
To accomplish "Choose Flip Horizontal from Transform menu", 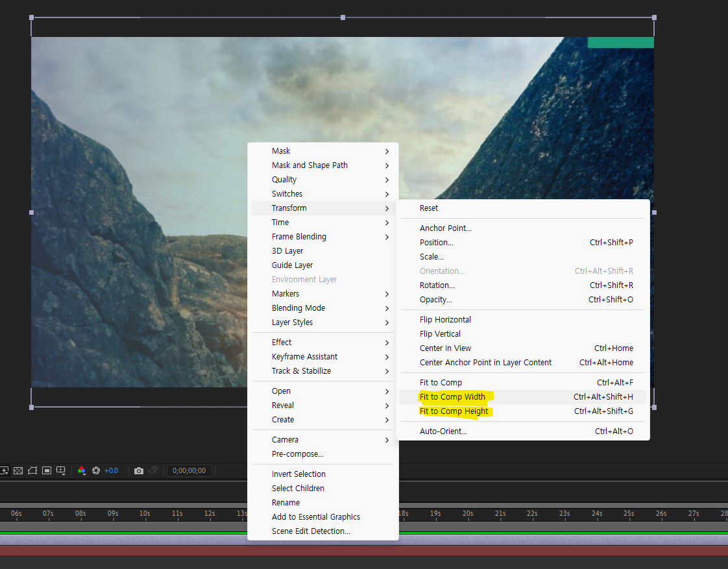I will pyautogui.click(x=445, y=320).
